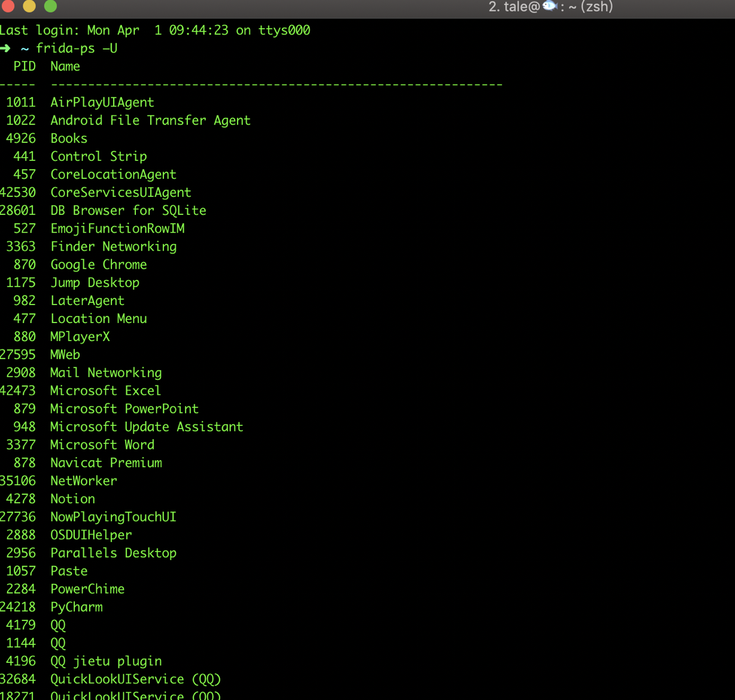Click the 'EmojiFunctionRowIM' process name
The width and height of the screenshot is (735, 700).
(x=117, y=229)
